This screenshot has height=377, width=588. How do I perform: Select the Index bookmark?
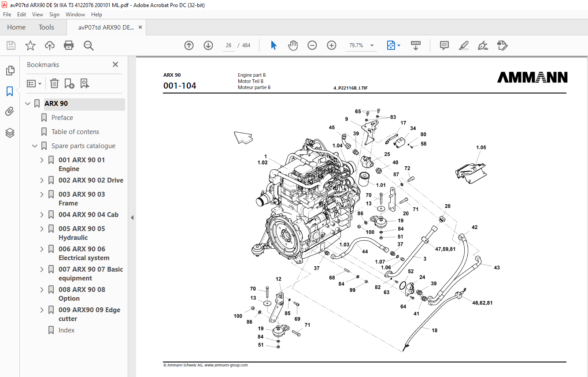point(67,330)
